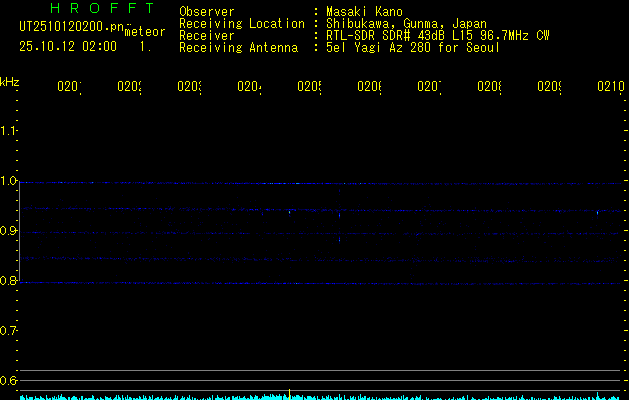
Task: Click the Receiving Antenna field label
Action: click(x=238, y=47)
